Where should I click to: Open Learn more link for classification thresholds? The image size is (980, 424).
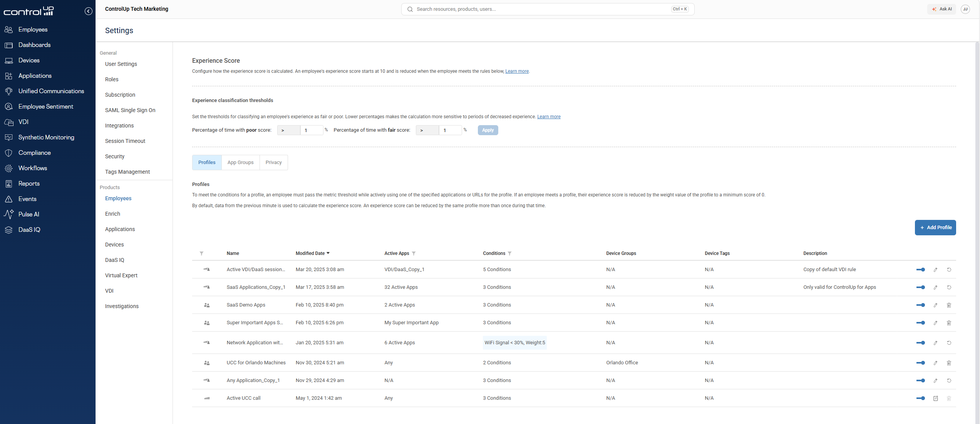click(x=549, y=117)
